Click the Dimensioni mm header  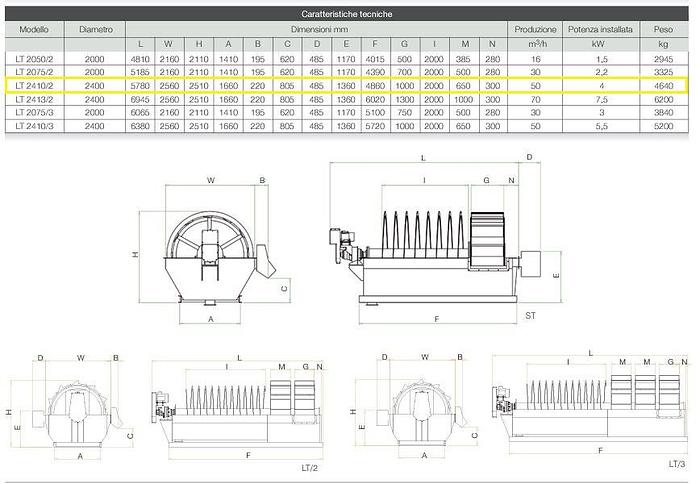[318, 30]
